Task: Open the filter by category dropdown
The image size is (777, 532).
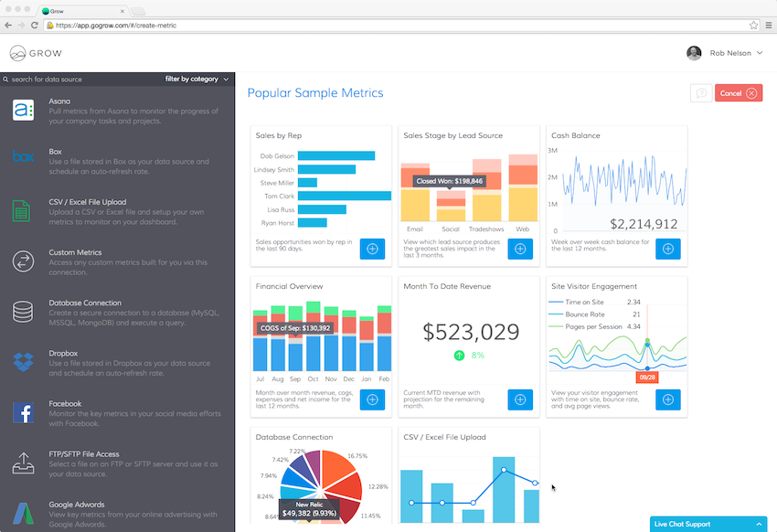Action: pos(197,80)
